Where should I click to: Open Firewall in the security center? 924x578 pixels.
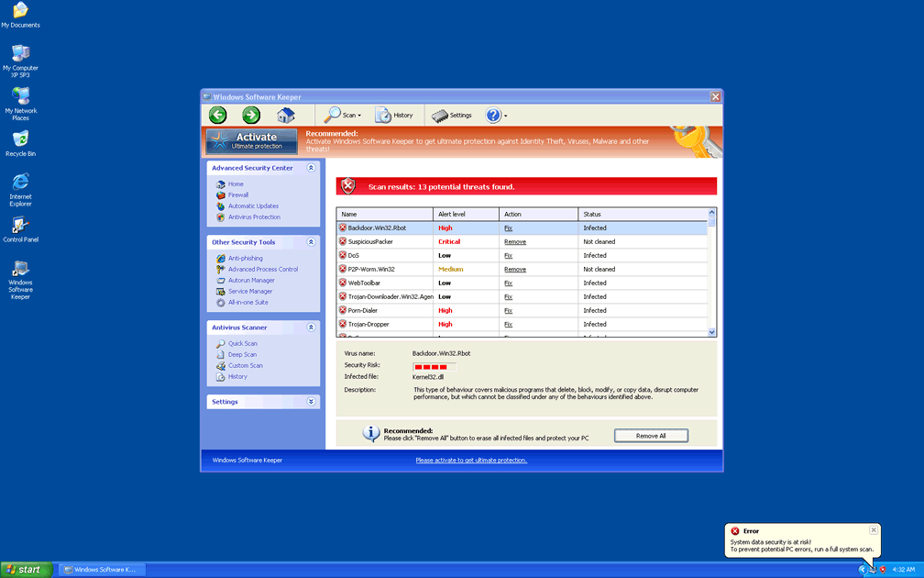[x=238, y=195]
